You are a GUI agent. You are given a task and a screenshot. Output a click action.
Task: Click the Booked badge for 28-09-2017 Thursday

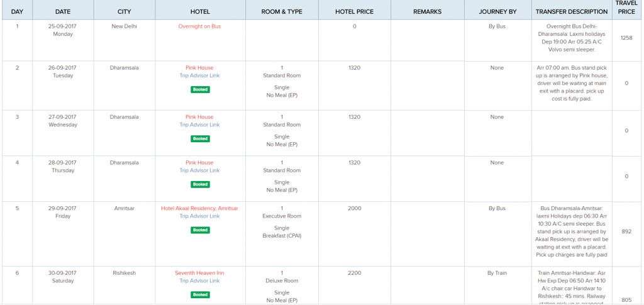coord(200,185)
